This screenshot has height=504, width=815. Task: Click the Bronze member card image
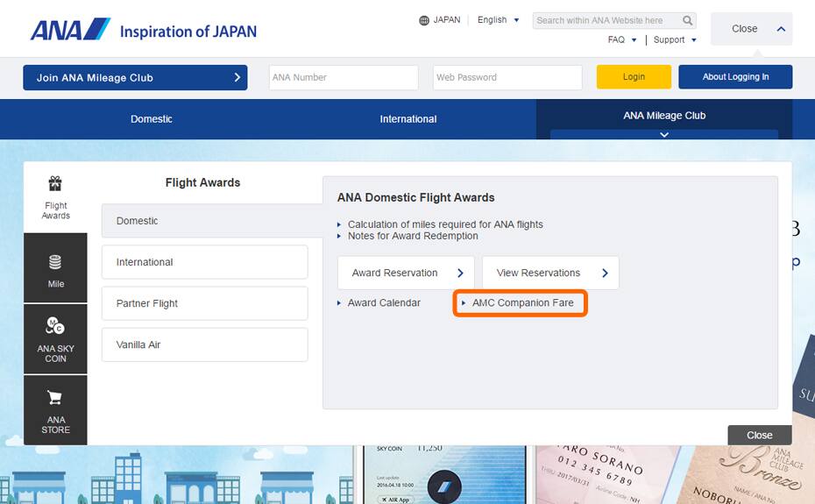[x=748, y=473]
